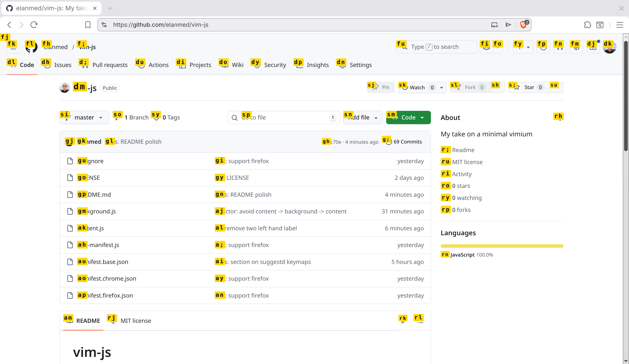The image size is (629, 364).
Task: Reload the page with refresh icon
Action: coord(34,25)
